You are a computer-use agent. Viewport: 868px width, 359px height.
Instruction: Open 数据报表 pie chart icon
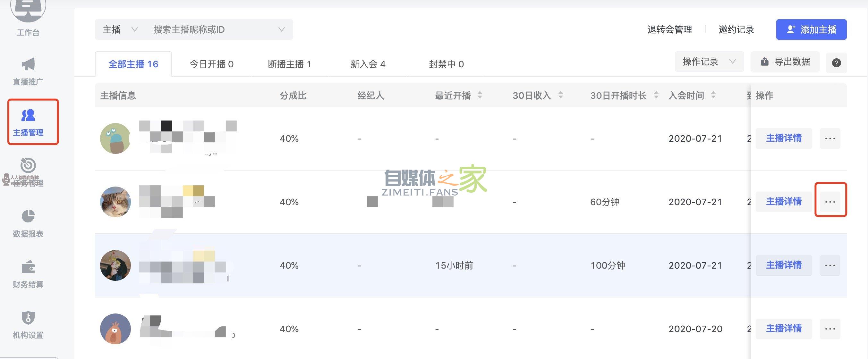pyautogui.click(x=28, y=216)
